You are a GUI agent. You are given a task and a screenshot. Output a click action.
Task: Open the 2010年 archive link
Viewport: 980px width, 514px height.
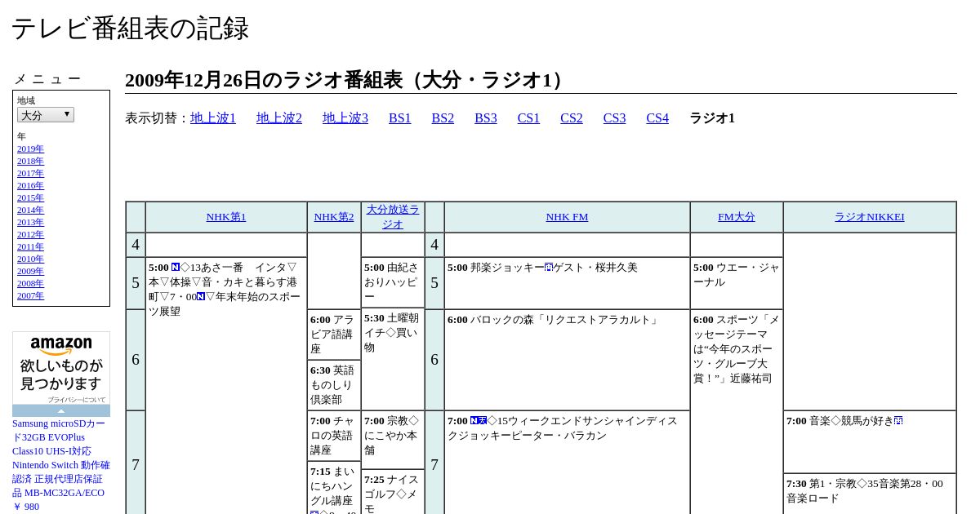point(30,259)
